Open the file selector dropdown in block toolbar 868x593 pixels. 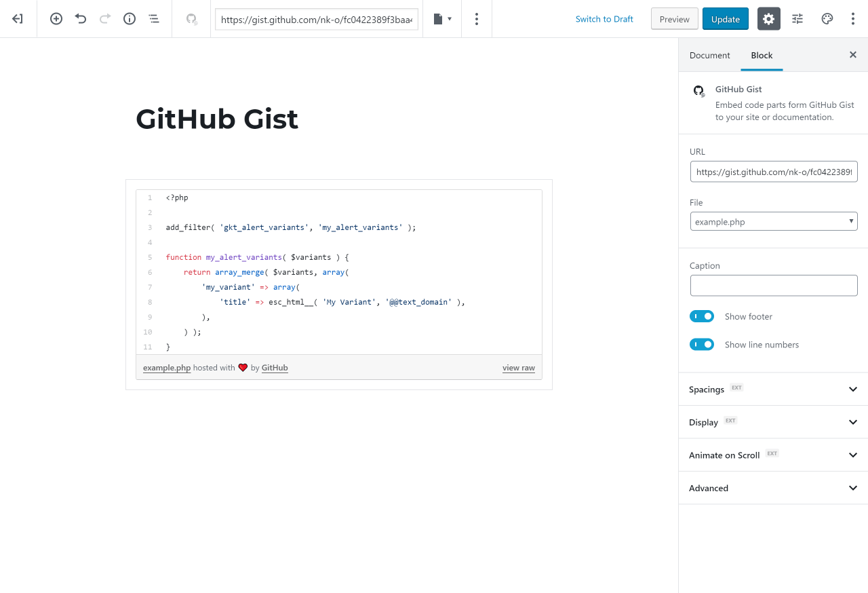click(442, 19)
